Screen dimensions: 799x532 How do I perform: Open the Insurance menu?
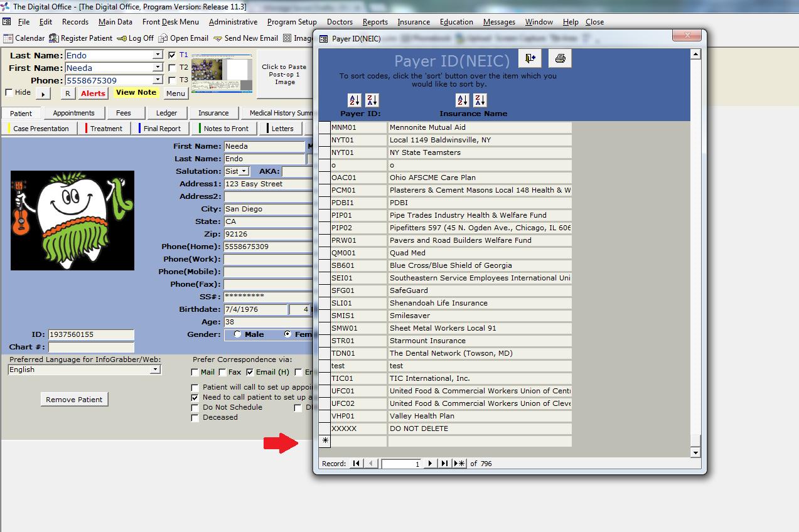click(x=414, y=22)
